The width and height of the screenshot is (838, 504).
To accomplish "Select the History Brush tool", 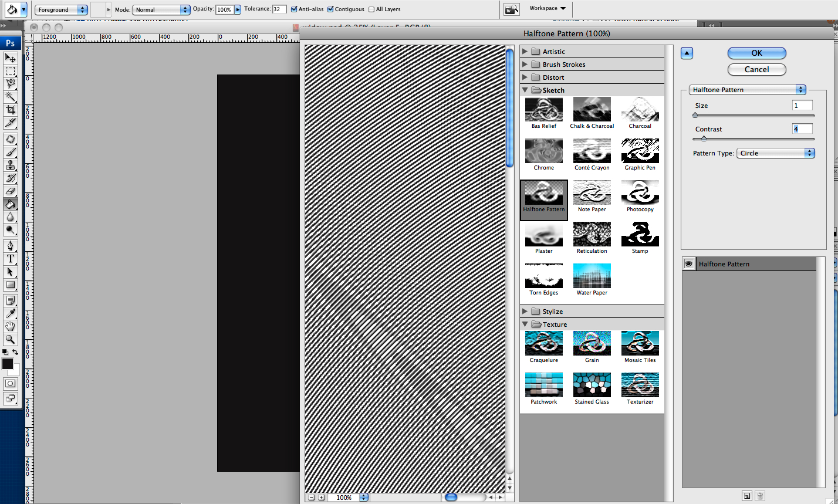I will pyautogui.click(x=11, y=178).
